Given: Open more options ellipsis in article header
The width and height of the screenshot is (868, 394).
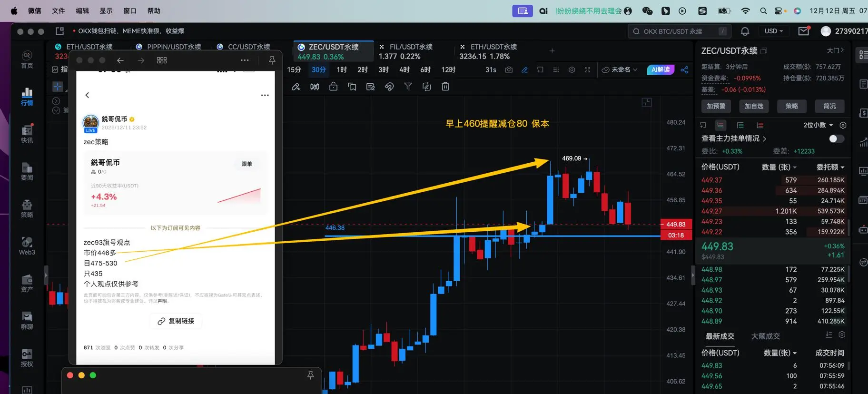Looking at the screenshot, I should coord(265,95).
